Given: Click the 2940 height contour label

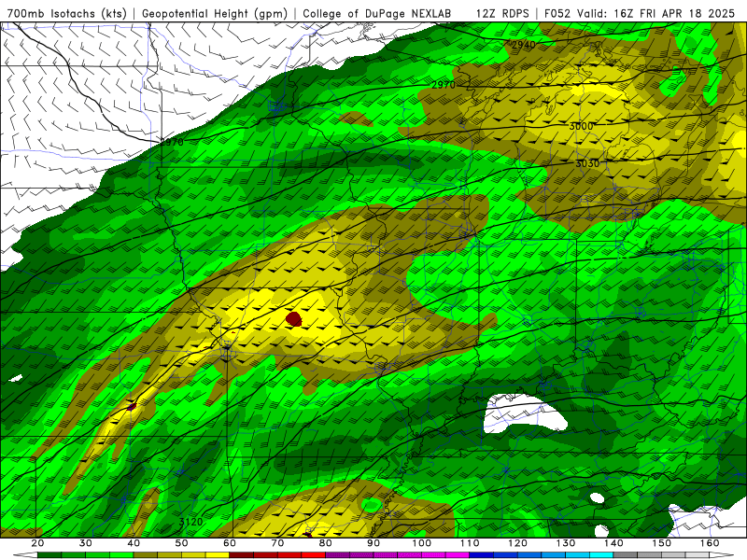Looking at the screenshot, I should click(x=524, y=45).
